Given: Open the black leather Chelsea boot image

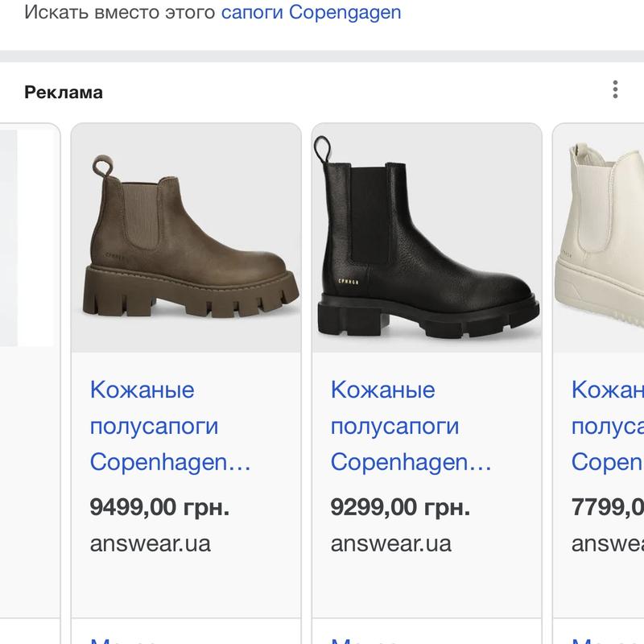Looking at the screenshot, I should coord(427,237).
